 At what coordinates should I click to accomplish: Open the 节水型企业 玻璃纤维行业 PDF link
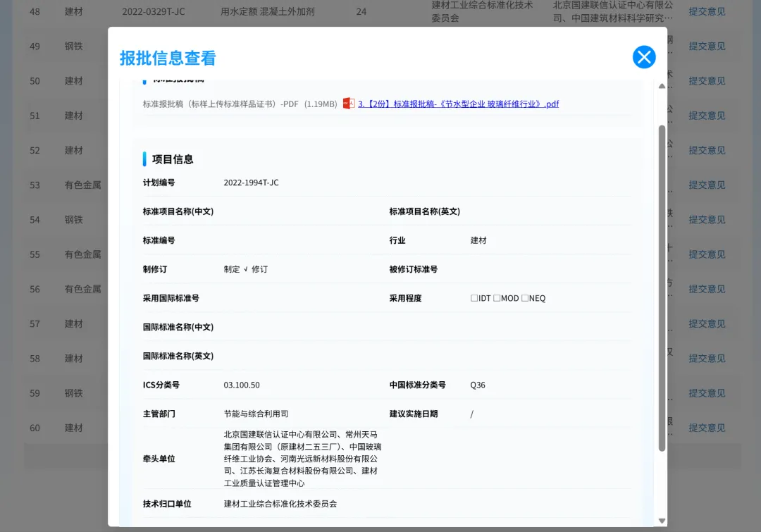[458, 104]
